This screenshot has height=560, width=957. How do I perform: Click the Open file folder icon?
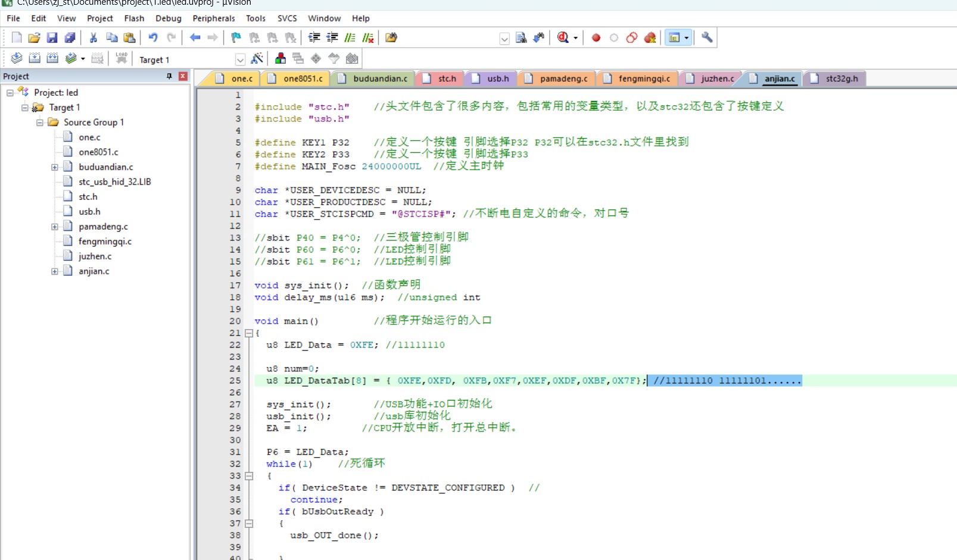[34, 37]
